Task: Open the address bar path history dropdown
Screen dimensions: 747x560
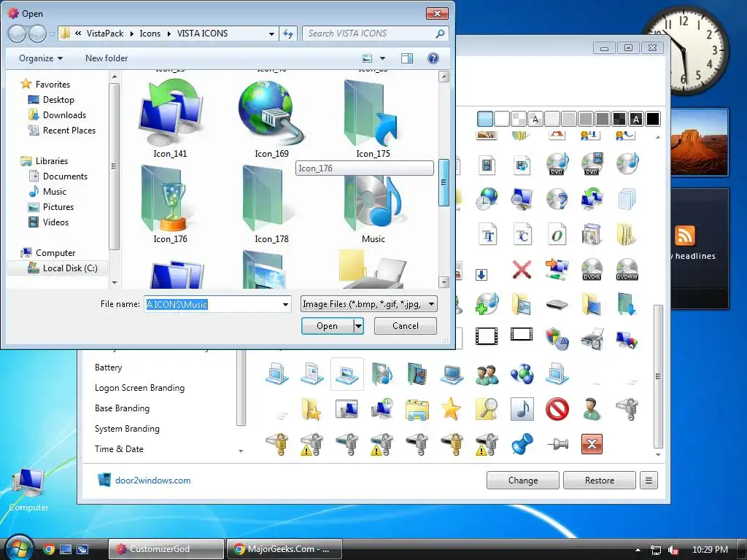Action: [x=271, y=34]
